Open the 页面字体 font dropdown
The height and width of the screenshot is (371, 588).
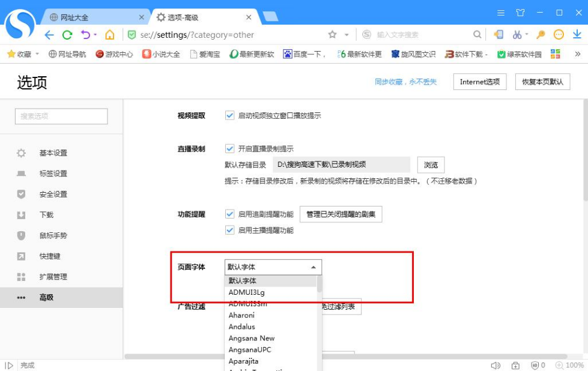pyautogui.click(x=273, y=267)
